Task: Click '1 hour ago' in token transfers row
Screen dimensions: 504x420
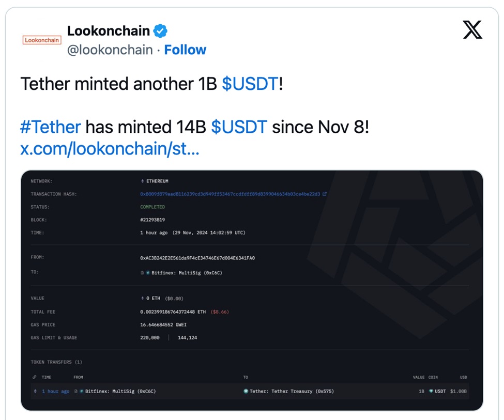Action: coord(55,391)
